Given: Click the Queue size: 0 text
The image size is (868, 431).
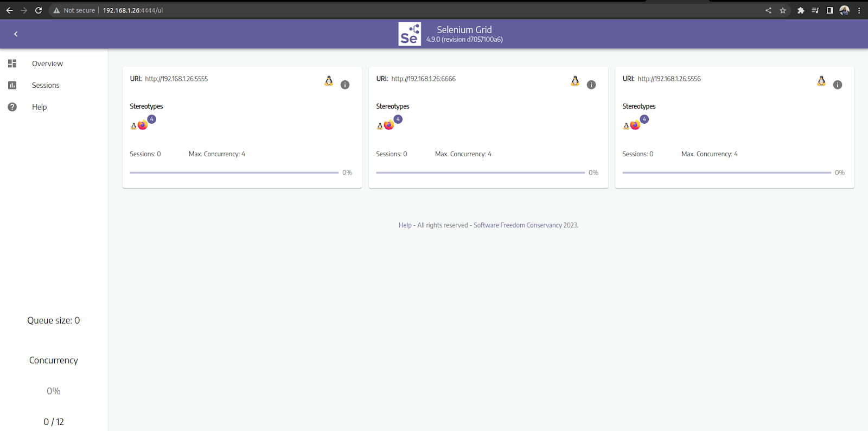Looking at the screenshot, I should pos(54,320).
